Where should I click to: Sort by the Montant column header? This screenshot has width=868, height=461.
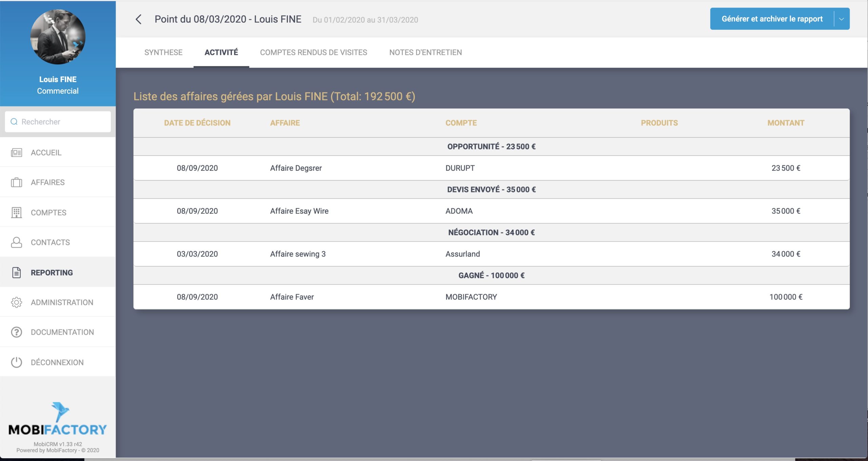786,123
